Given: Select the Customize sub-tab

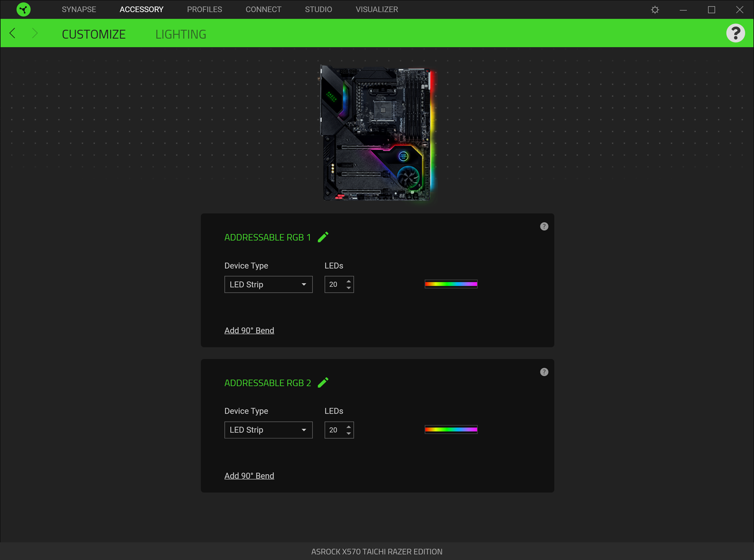Looking at the screenshot, I should 94,34.
